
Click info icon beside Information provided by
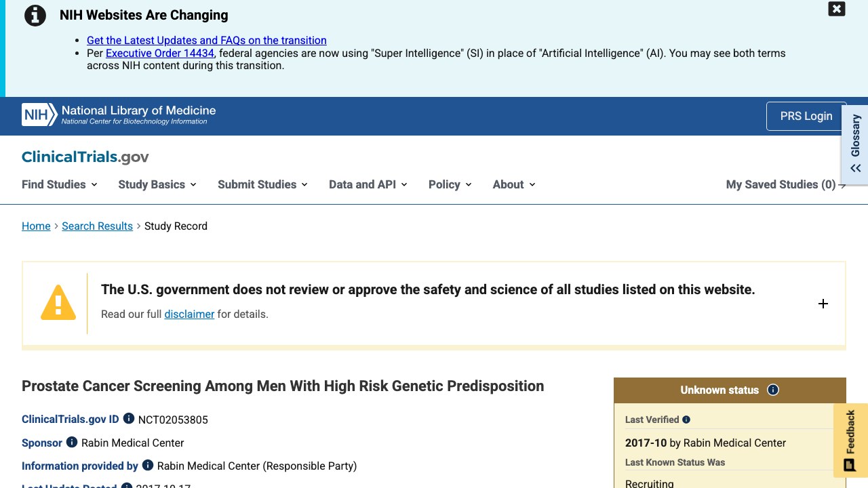tap(148, 465)
